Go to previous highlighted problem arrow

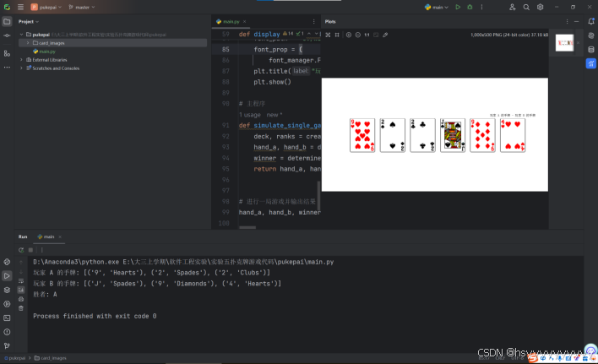point(309,34)
